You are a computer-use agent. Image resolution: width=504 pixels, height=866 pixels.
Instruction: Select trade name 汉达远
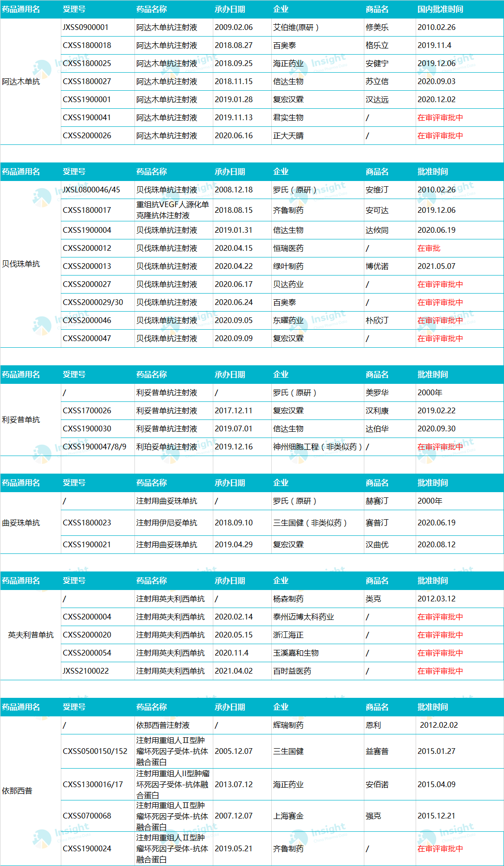coord(377,100)
